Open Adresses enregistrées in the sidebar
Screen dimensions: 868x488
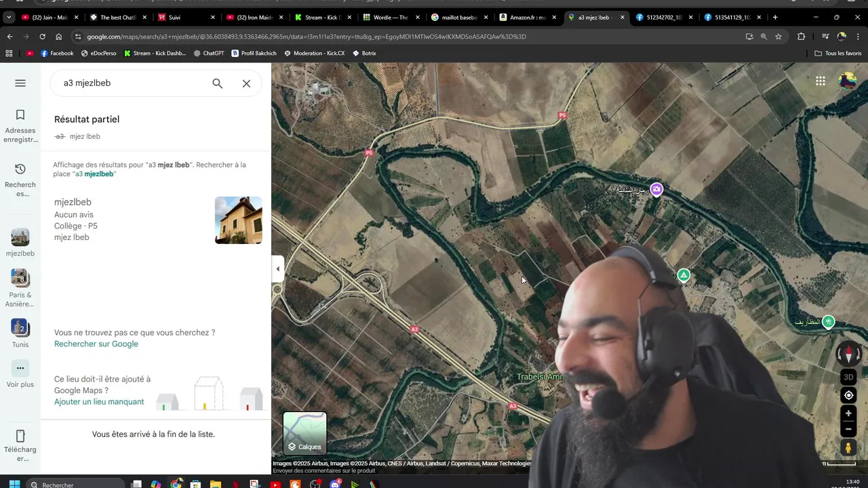[x=20, y=126]
